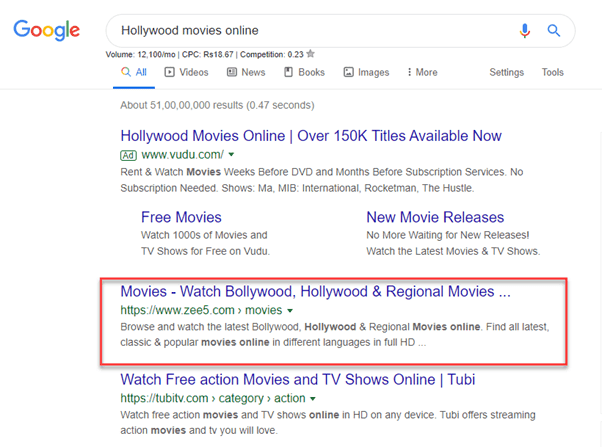The width and height of the screenshot is (602, 447).
Task: Select the All search tab
Action: tap(134, 72)
